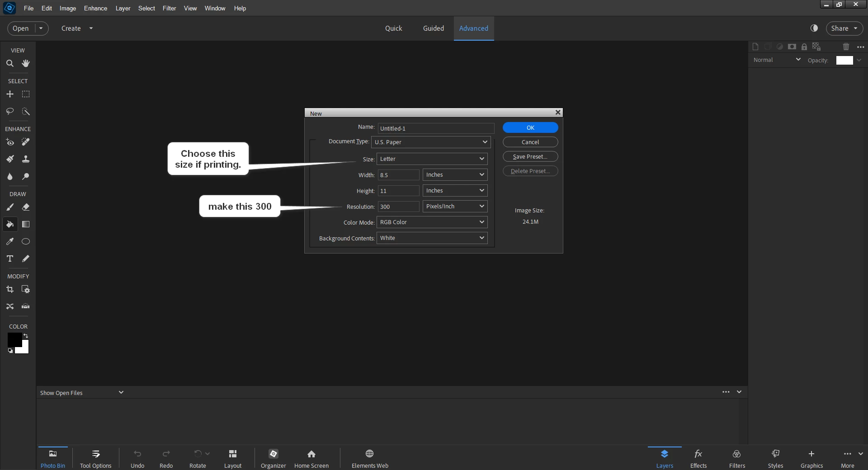Reset colors to default black and white
Screen dimensions: 868x470
(x=10, y=350)
